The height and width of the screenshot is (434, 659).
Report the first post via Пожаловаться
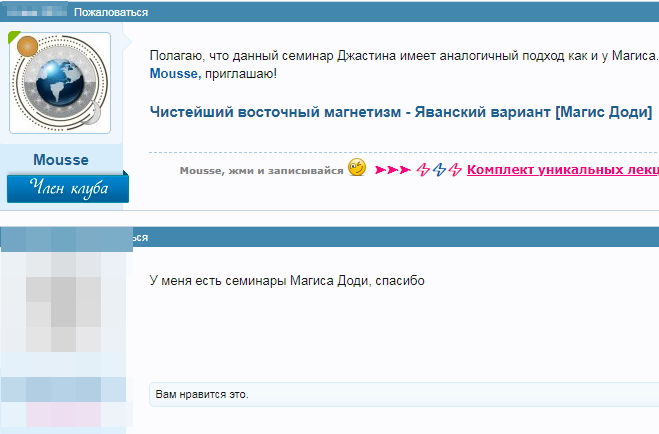pyautogui.click(x=111, y=13)
